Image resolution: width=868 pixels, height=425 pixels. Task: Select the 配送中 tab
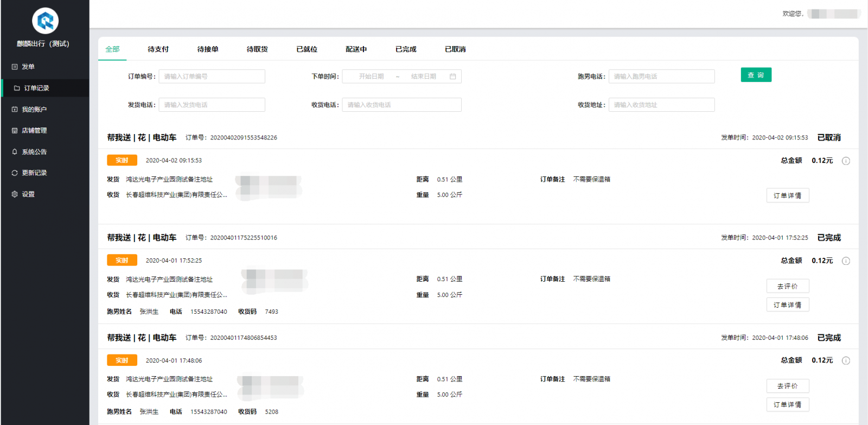[x=356, y=49]
